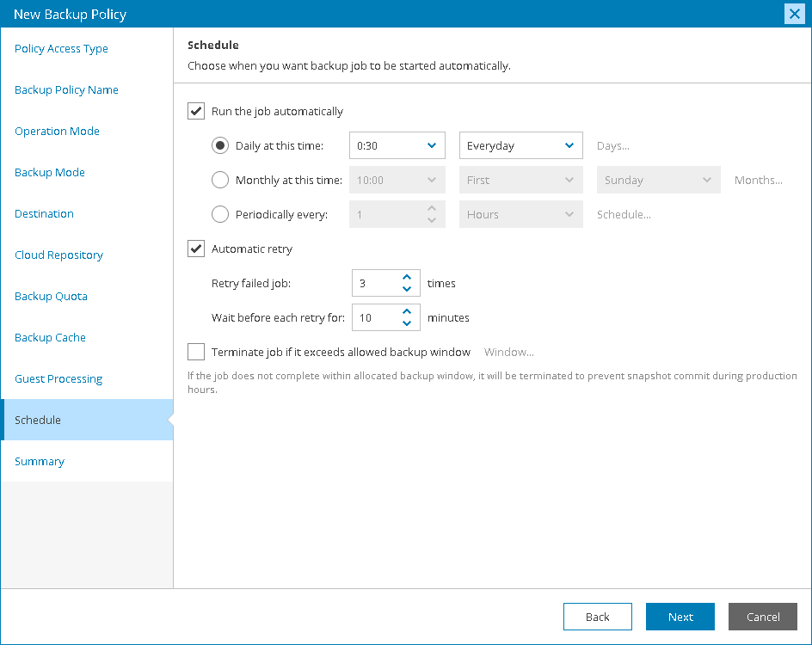The height and width of the screenshot is (645, 812).
Task: Open the Hours unit dropdown
Action: pos(521,214)
